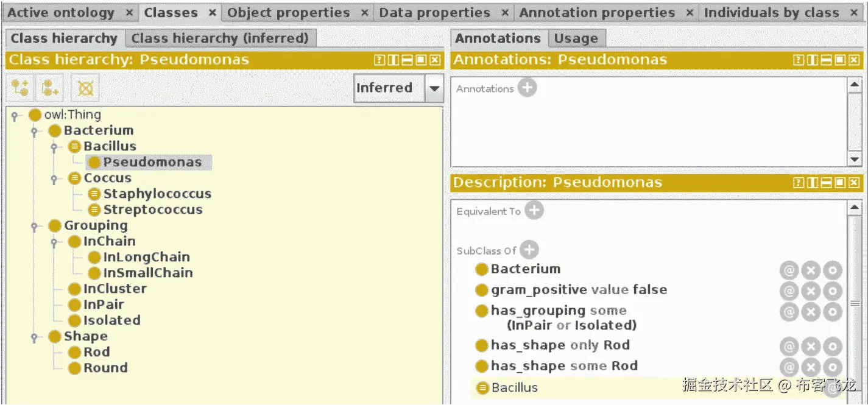Collapse the InChain tree node
This screenshot has width=868, height=405.
point(54,242)
